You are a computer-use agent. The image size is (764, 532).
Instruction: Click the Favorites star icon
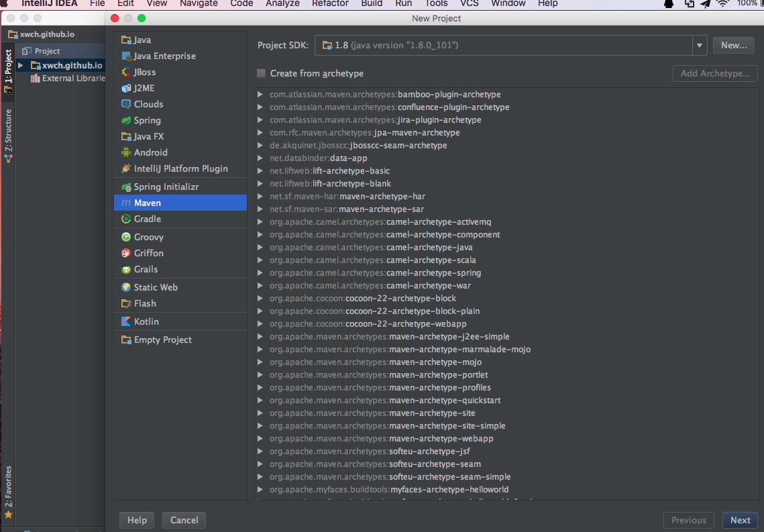(8, 515)
